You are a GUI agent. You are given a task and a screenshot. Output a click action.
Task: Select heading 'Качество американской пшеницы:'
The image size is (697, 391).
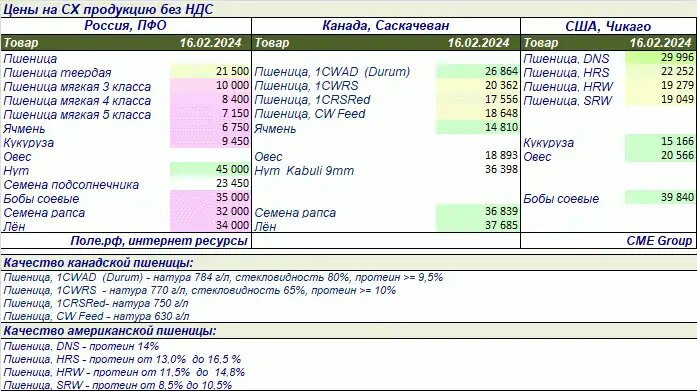pyautogui.click(x=110, y=331)
